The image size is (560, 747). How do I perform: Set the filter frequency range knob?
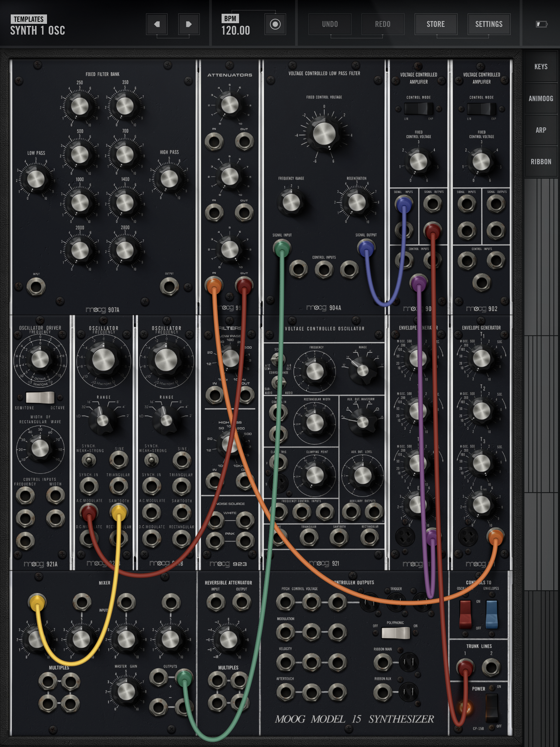pos(291,202)
